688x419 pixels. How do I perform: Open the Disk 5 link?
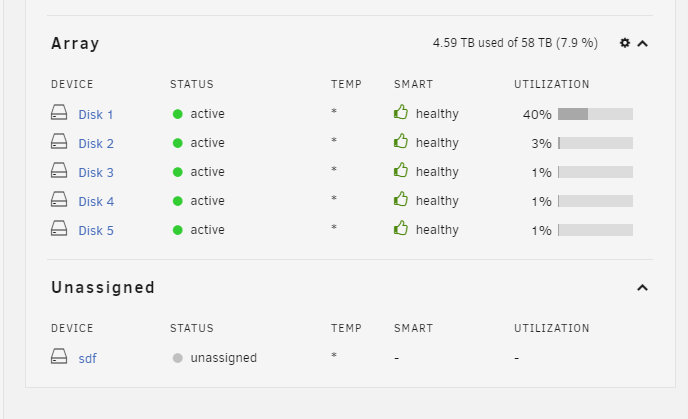(96, 230)
